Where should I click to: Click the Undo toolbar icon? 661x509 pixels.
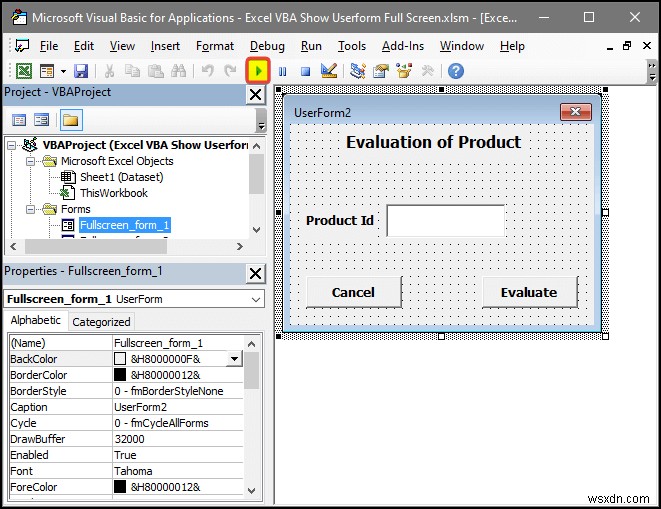[x=207, y=70]
